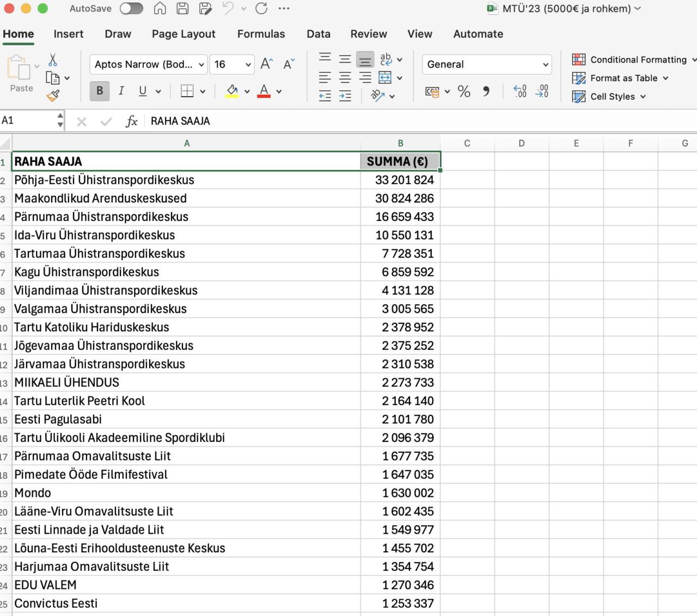Click the Save As edit icon
This screenshot has height=616, width=697.
205,8
